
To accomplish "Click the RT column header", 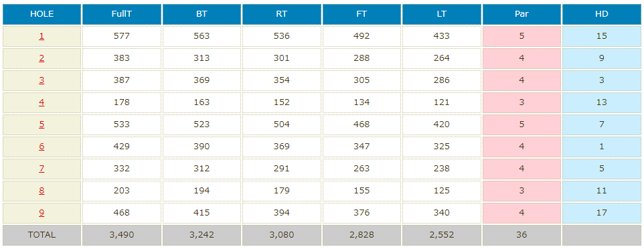I will coord(281,14).
